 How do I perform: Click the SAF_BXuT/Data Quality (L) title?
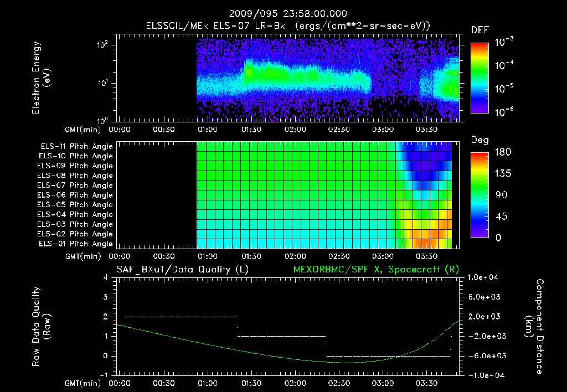click(x=183, y=270)
